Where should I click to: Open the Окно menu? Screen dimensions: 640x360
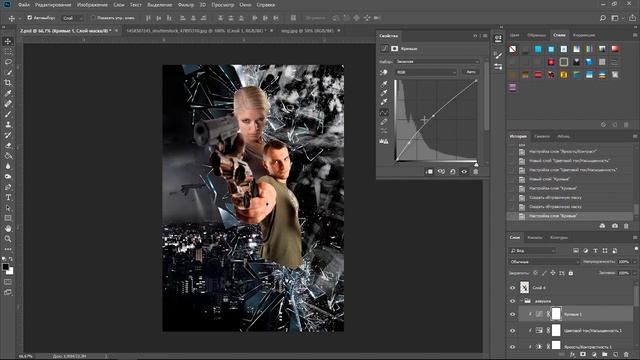pos(245,5)
